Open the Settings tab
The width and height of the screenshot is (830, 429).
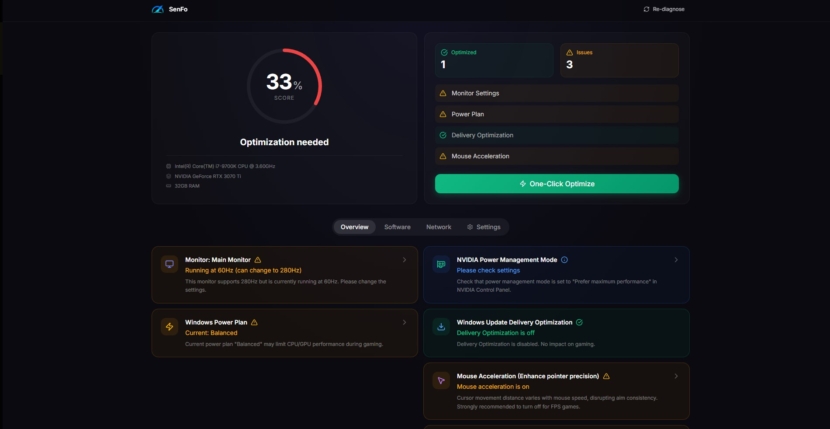(484, 227)
